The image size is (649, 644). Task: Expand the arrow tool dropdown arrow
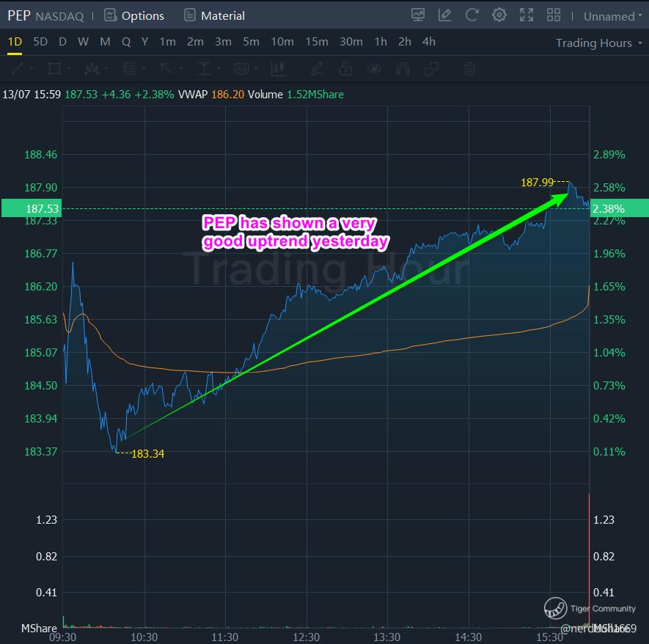point(180,68)
